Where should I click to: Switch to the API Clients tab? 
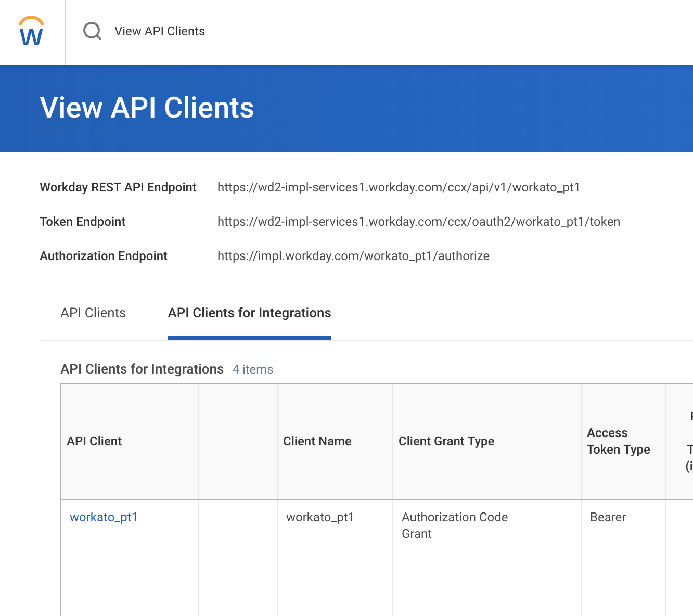click(93, 313)
